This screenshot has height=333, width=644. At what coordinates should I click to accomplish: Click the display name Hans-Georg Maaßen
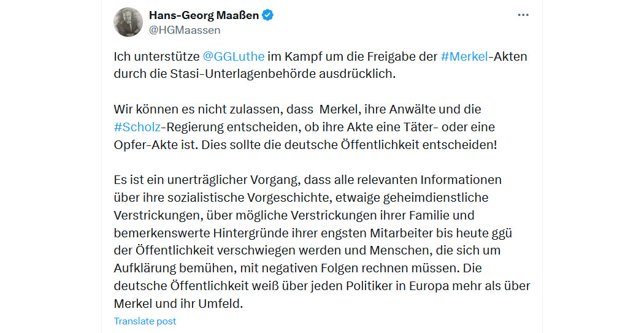204,15
